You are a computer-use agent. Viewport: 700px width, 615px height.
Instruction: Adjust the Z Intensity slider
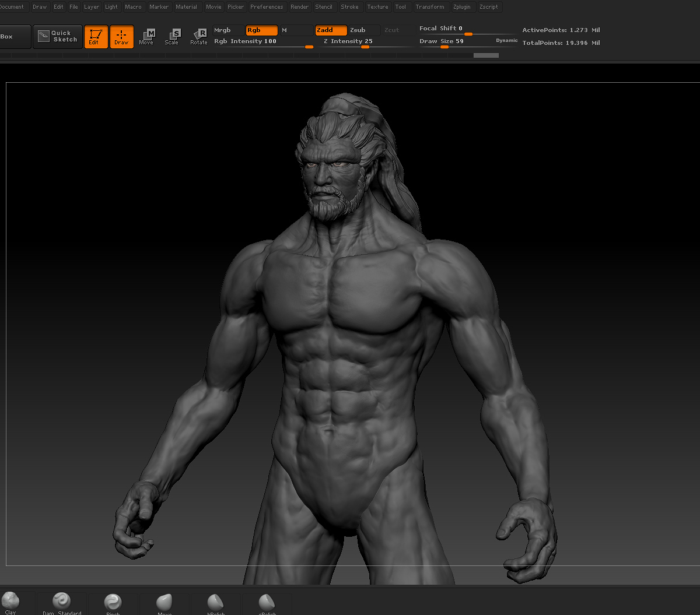point(366,42)
